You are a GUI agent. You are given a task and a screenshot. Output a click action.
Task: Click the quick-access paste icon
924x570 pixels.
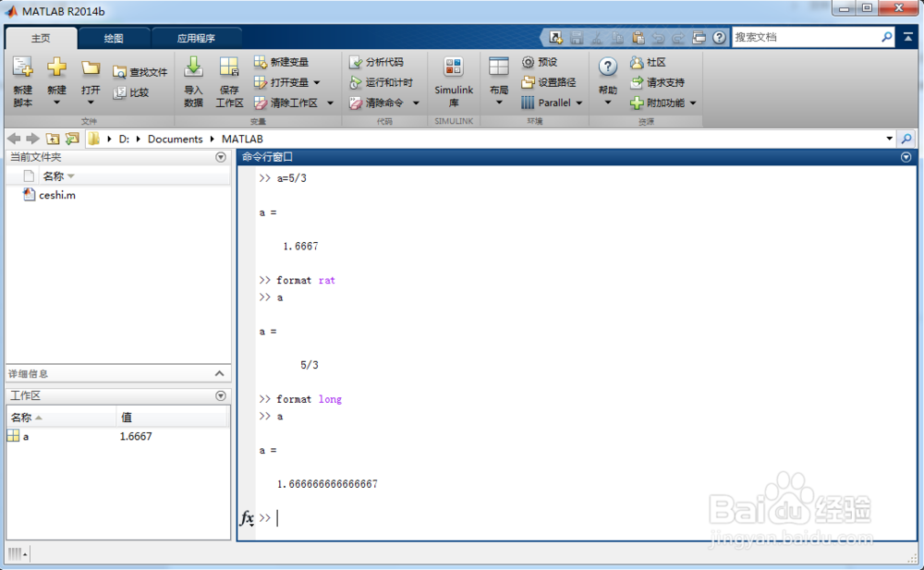tap(638, 37)
